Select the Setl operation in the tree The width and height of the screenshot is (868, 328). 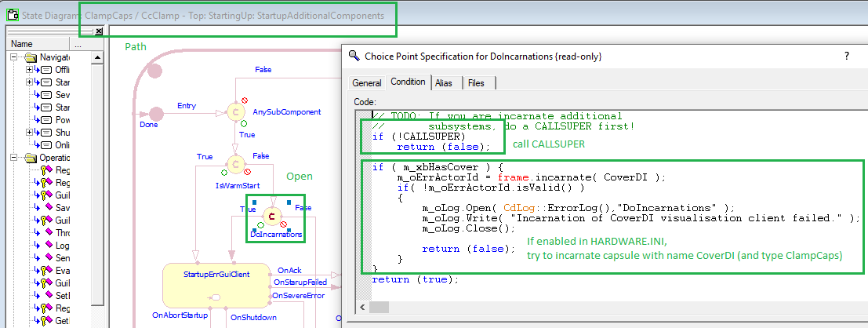click(x=63, y=295)
